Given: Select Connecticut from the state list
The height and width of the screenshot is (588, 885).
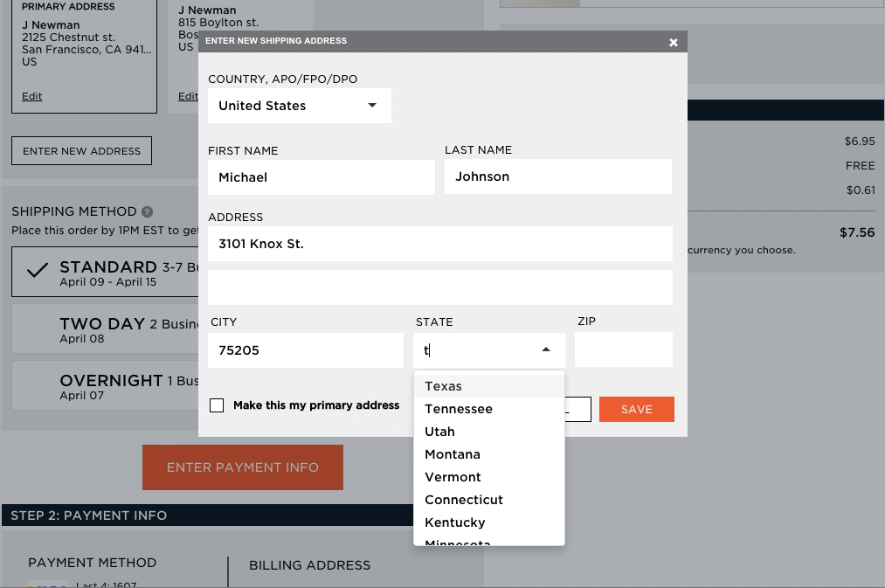Looking at the screenshot, I should click(x=463, y=500).
